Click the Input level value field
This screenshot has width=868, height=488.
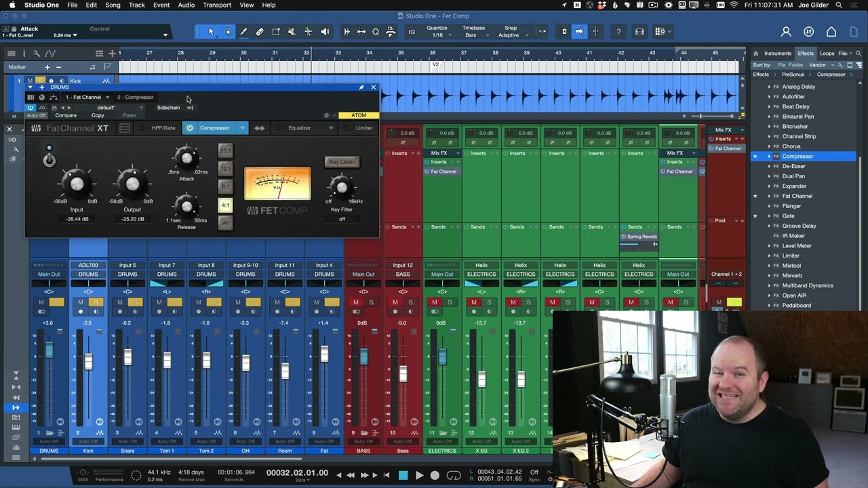pyautogui.click(x=77, y=219)
